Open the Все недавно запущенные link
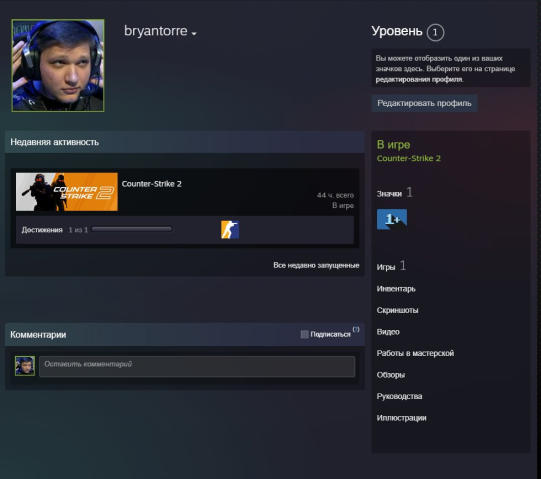The width and height of the screenshot is (541, 479). (316, 265)
